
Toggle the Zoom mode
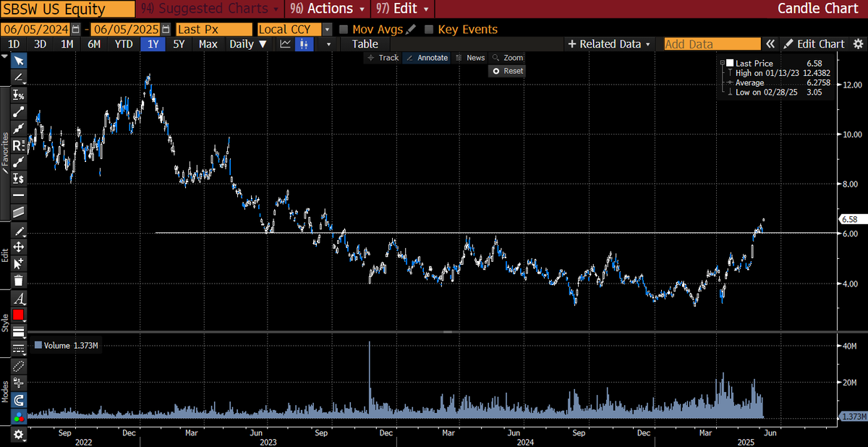point(507,58)
